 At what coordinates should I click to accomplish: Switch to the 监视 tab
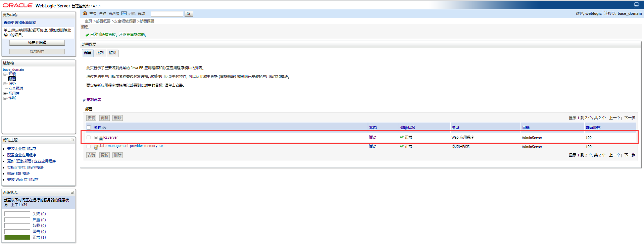112,53
